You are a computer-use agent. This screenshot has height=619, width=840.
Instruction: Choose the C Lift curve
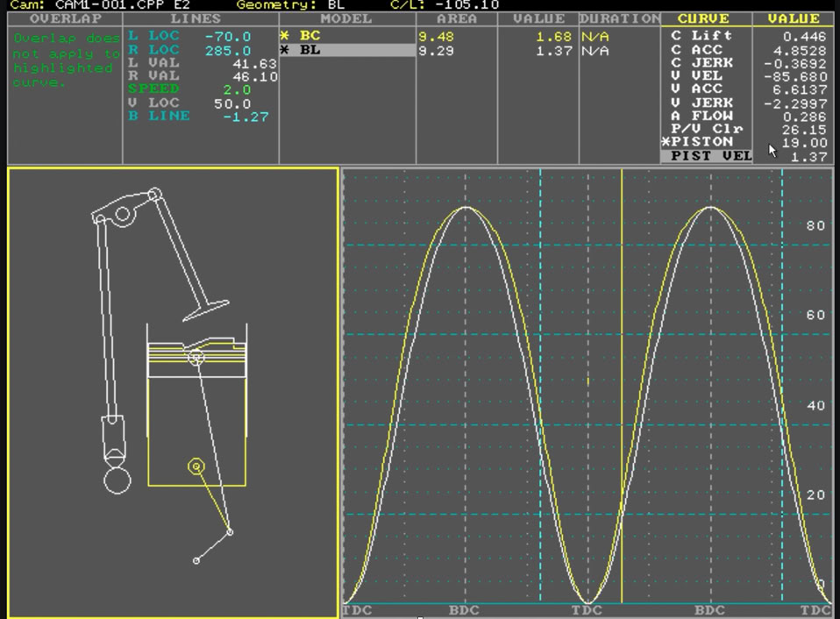(x=701, y=36)
